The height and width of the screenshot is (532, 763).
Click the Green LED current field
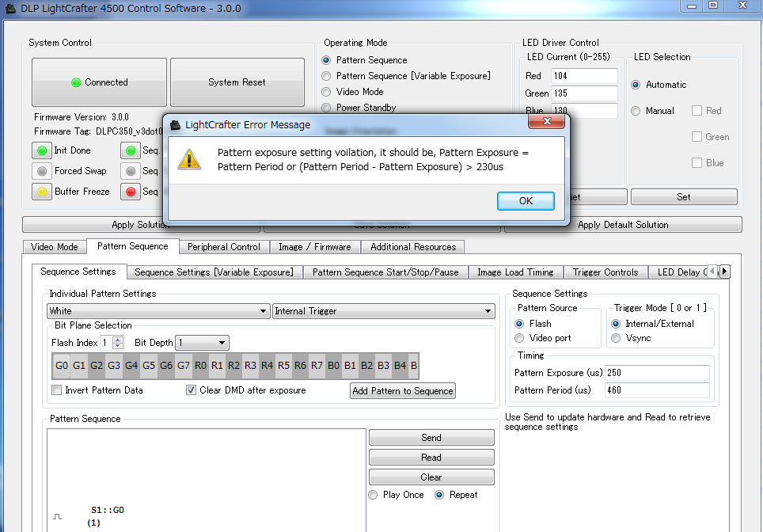584,93
